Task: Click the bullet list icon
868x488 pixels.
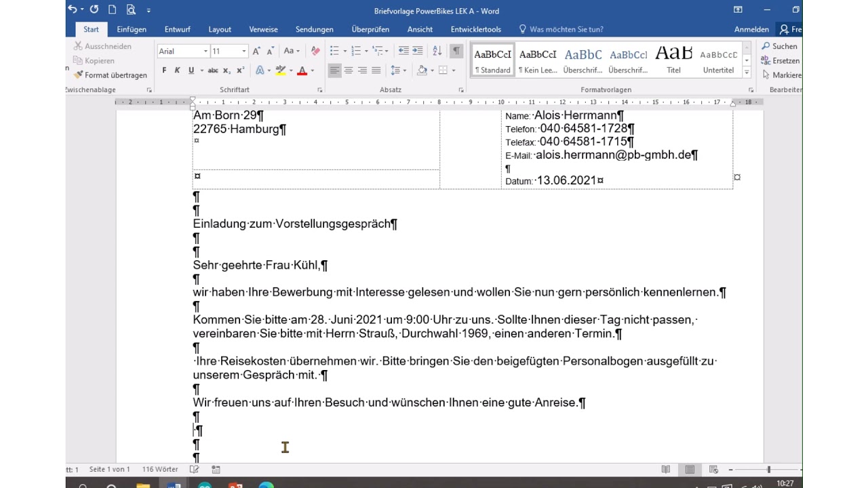Action: 334,51
